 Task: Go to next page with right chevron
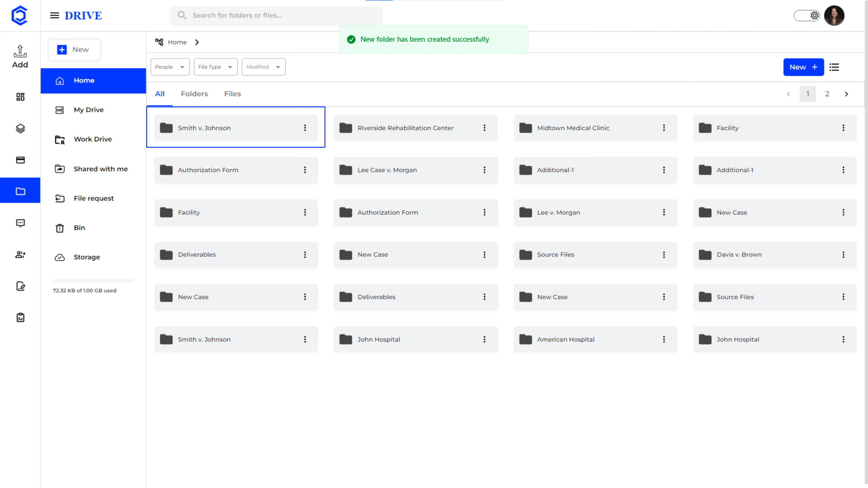point(846,94)
